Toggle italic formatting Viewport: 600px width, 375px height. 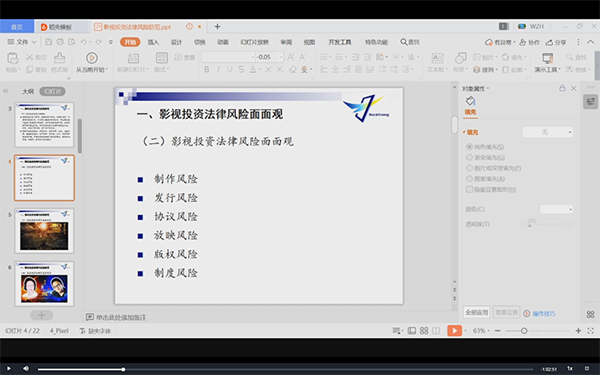pos(218,70)
